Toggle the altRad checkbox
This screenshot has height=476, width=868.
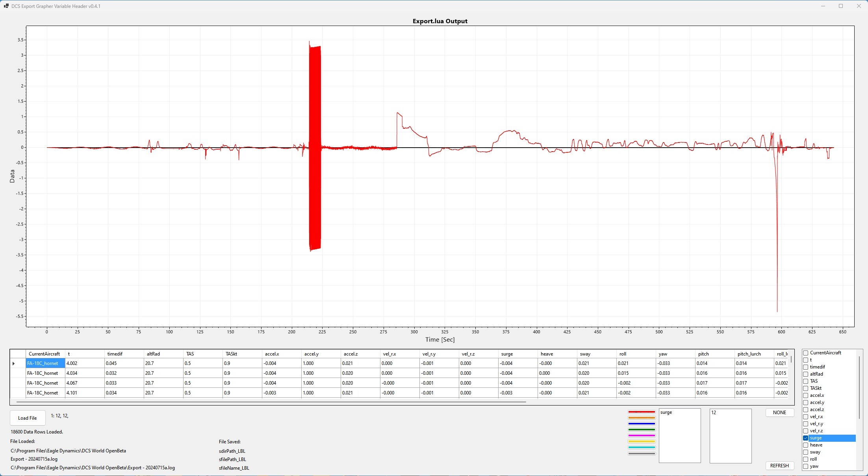click(x=806, y=374)
